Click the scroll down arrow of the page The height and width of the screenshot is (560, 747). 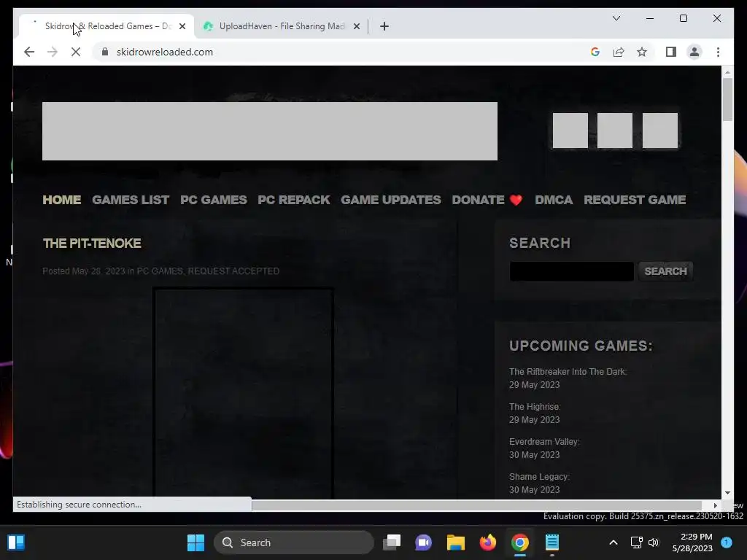point(727,493)
